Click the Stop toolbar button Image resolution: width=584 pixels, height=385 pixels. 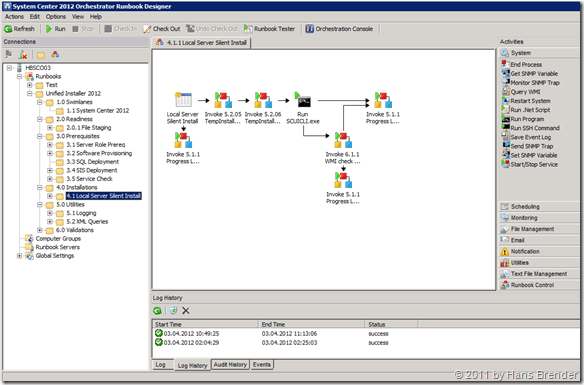click(83, 29)
